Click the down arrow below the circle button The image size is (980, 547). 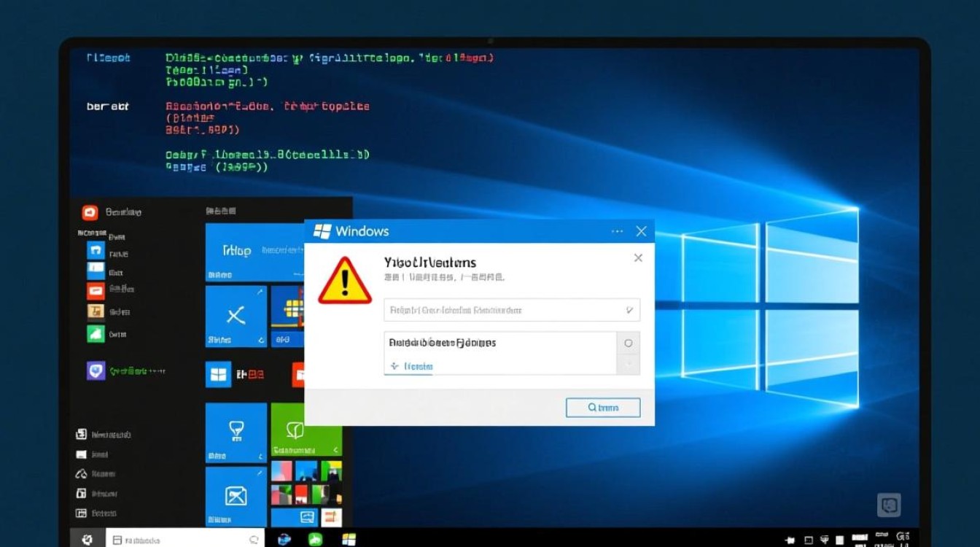(628, 365)
